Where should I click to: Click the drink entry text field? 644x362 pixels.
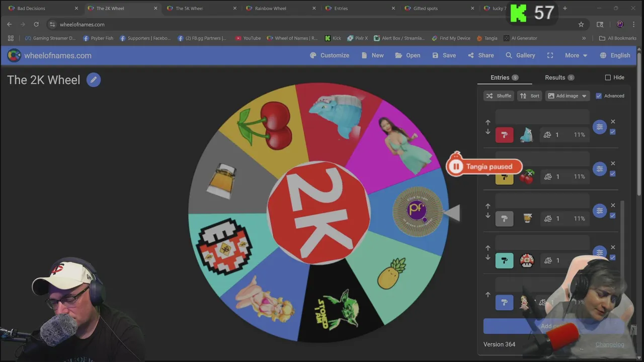pos(542,201)
